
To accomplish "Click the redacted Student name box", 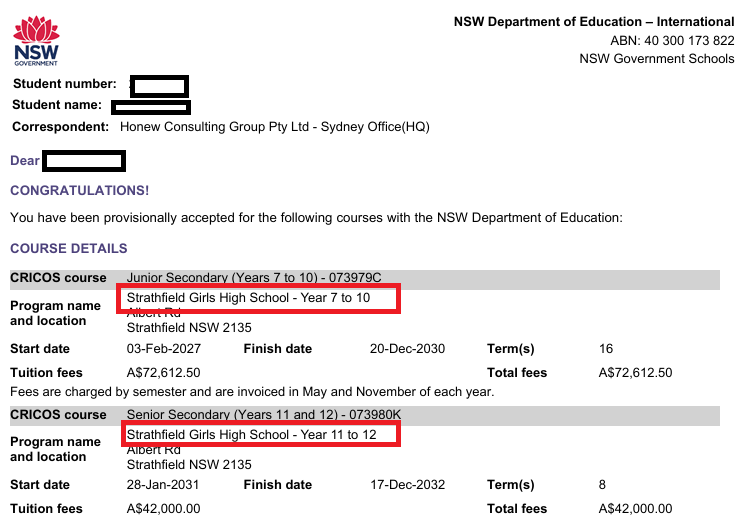I will point(151,107).
